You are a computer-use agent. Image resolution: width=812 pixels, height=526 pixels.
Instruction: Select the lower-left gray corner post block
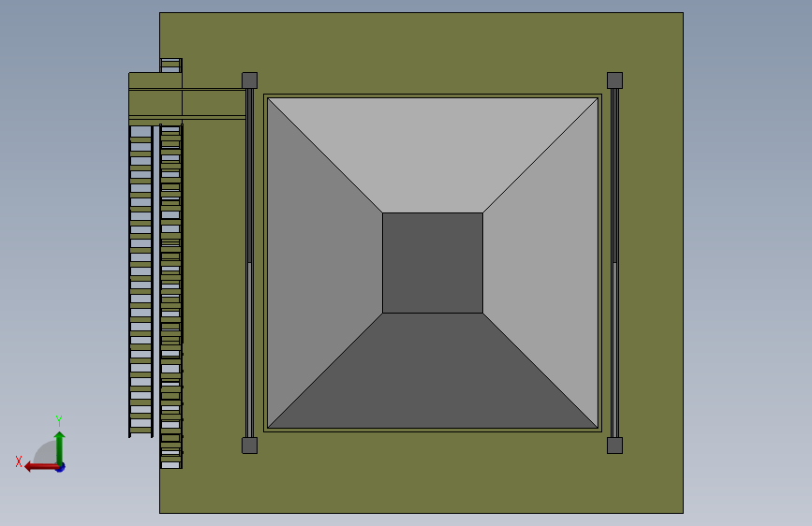250,446
